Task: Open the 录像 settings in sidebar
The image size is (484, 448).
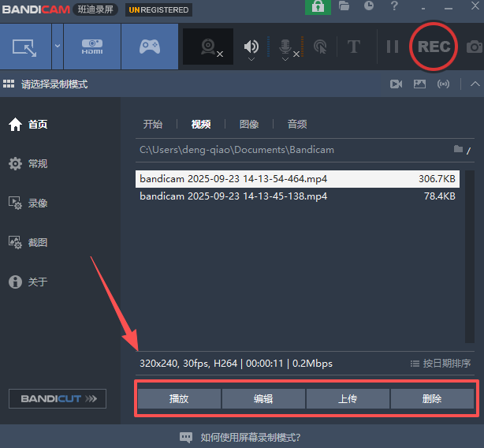Action: point(37,203)
